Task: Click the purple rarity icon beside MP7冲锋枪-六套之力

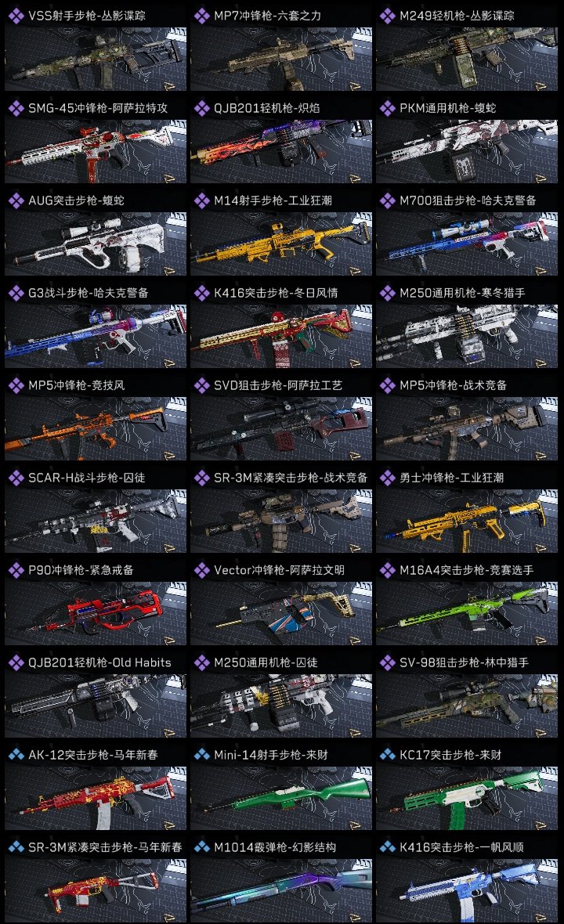Action: point(201,16)
